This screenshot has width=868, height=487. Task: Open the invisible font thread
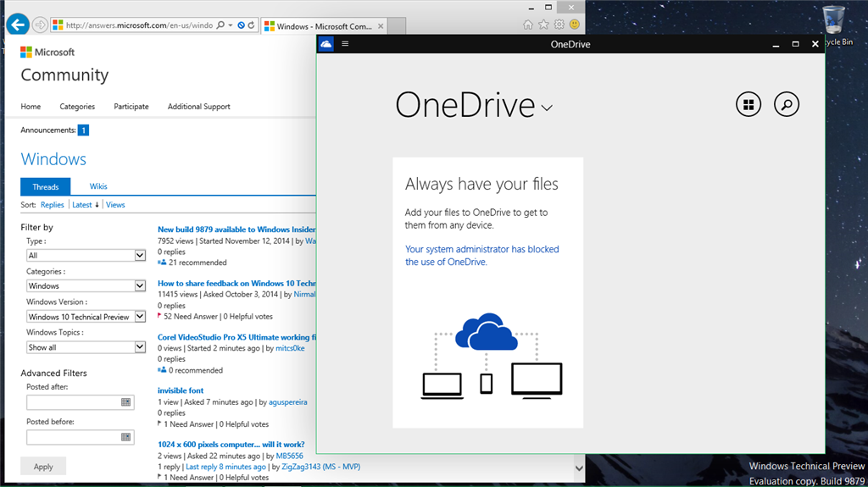(x=181, y=390)
